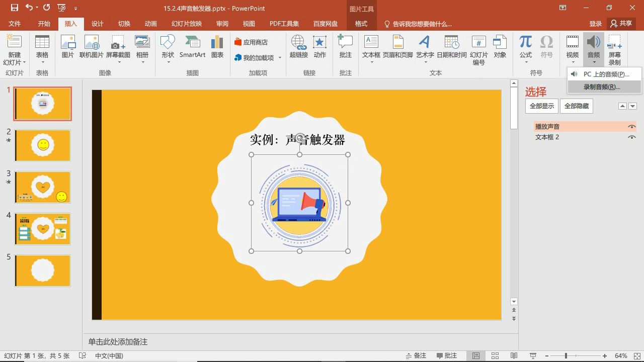This screenshot has width=644, height=362.
Task: Switch to the 切换 transitions tab
Action: (124, 24)
